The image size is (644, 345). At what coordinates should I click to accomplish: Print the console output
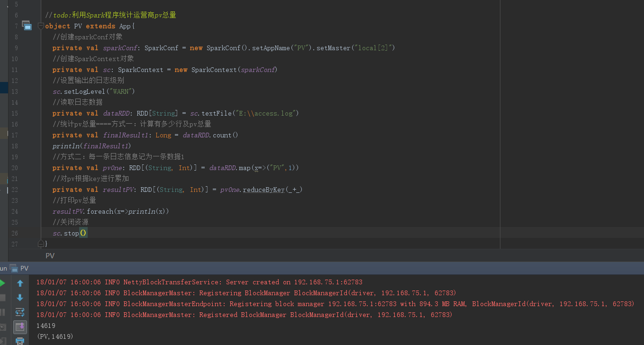click(x=20, y=341)
